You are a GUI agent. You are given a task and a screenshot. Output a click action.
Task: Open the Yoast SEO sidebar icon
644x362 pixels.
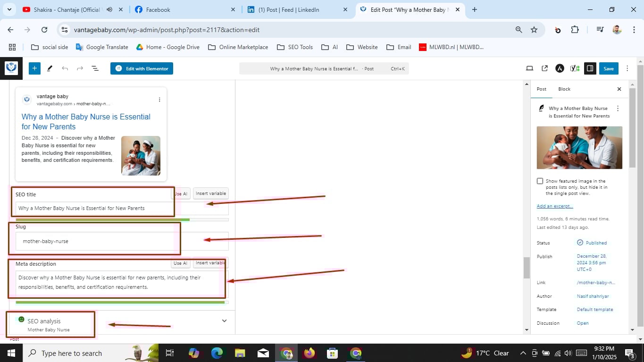pyautogui.click(x=575, y=68)
